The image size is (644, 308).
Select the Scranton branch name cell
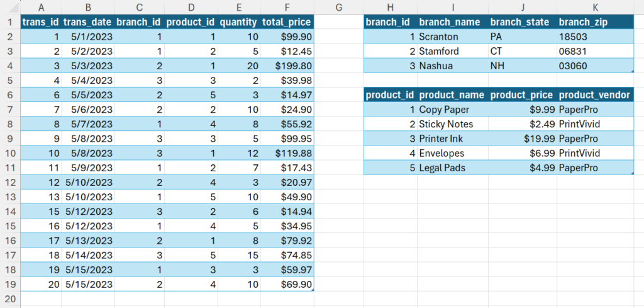tap(452, 37)
